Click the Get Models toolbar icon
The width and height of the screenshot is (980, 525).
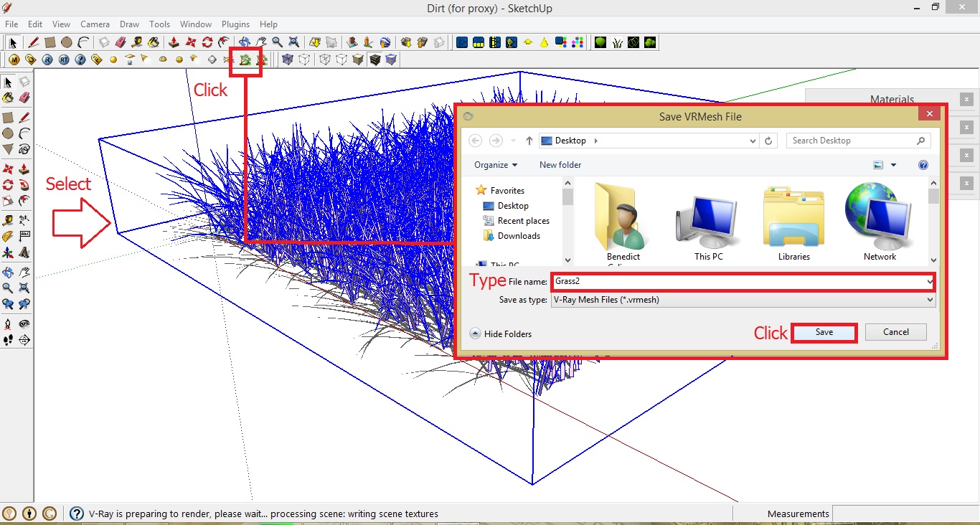pos(406,42)
